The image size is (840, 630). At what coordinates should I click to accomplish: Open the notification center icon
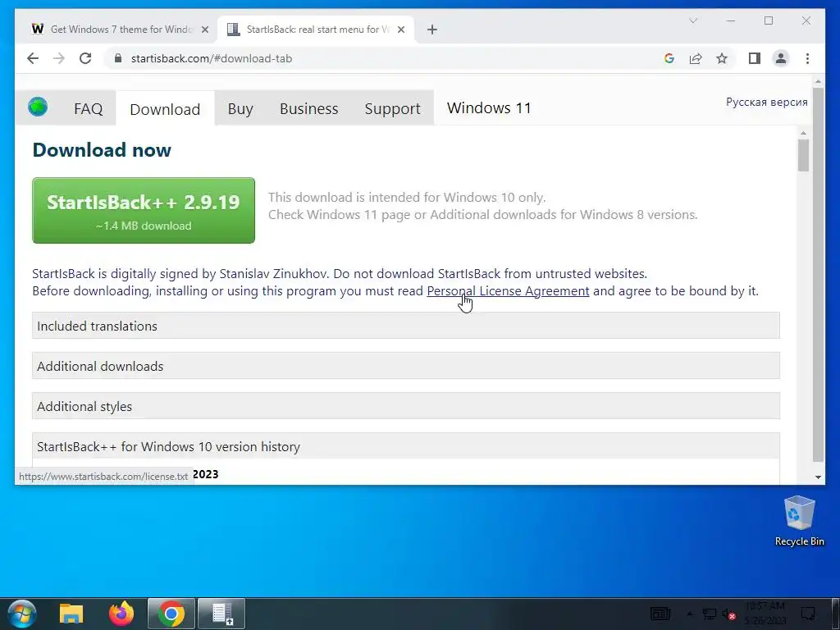[807, 614]
